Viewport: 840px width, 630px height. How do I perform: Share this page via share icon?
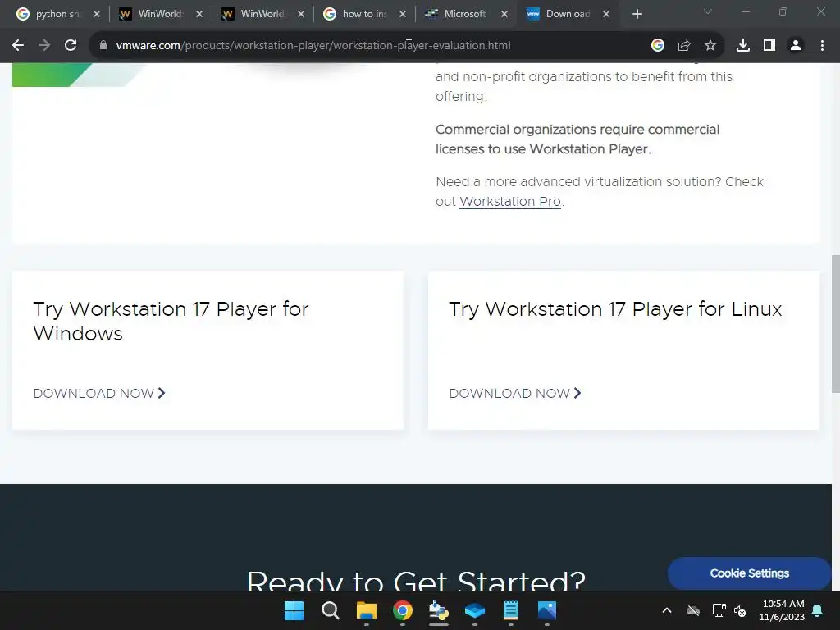click(x=684, y=46)
